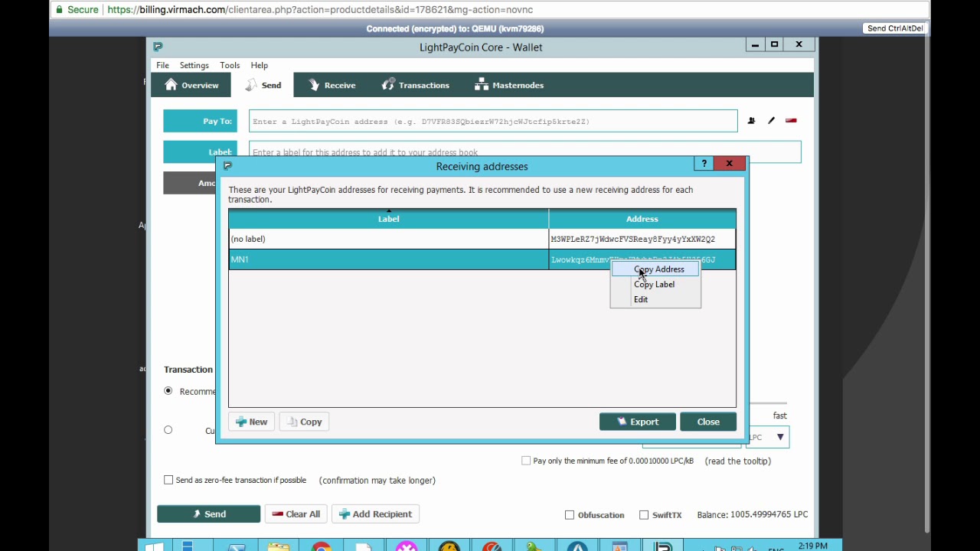The width and height of the screenshot is (980, 551).
Task: Toggle the Obfuscation checkbox
Action: click(570, 515)
